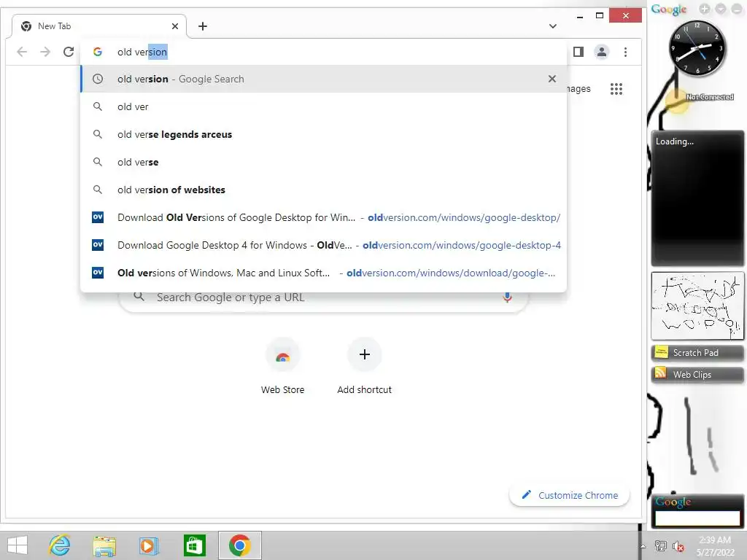Click the Customize Chrome button
Screen dimensions: 747x560
570,495
